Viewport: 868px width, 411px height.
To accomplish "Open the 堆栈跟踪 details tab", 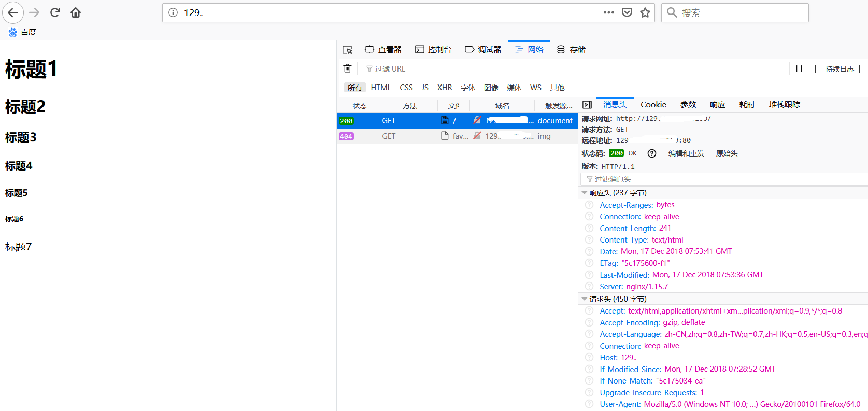I will [785, 105].
